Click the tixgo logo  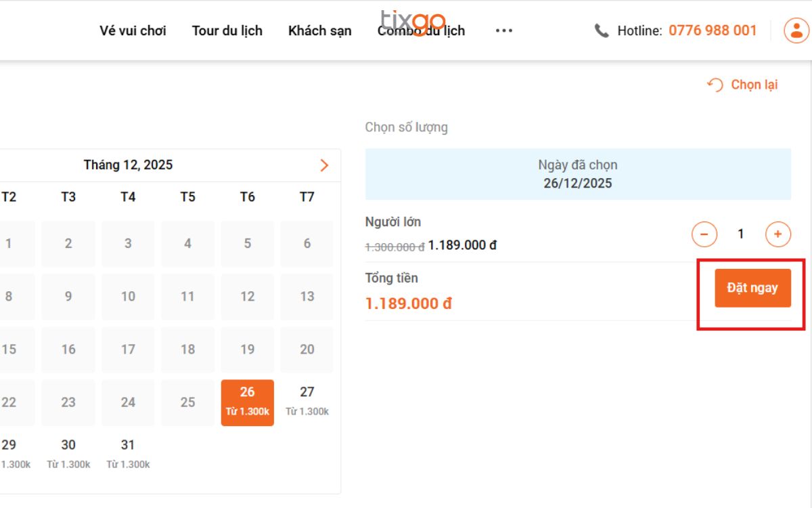[413, 20]
